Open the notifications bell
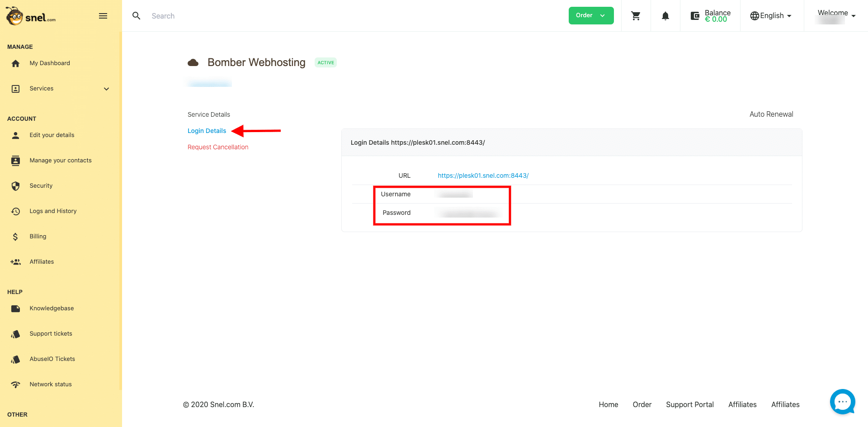868x427 pixels. tap(665, 16)
